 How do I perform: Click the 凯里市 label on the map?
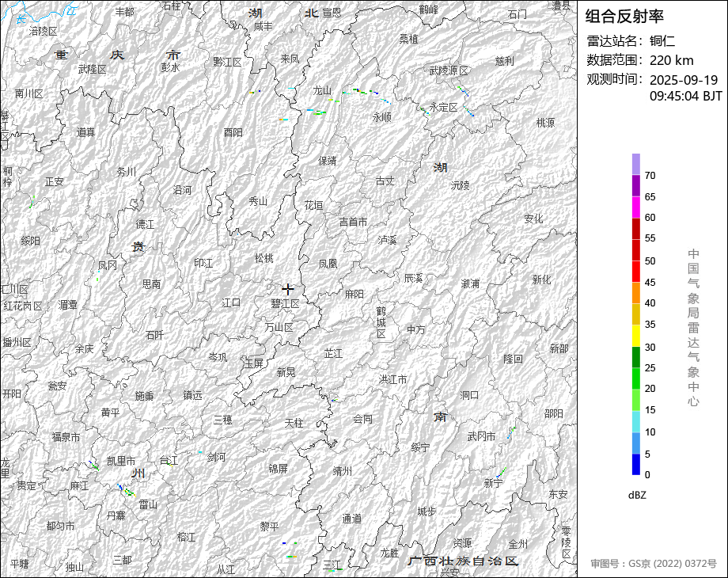121,461
